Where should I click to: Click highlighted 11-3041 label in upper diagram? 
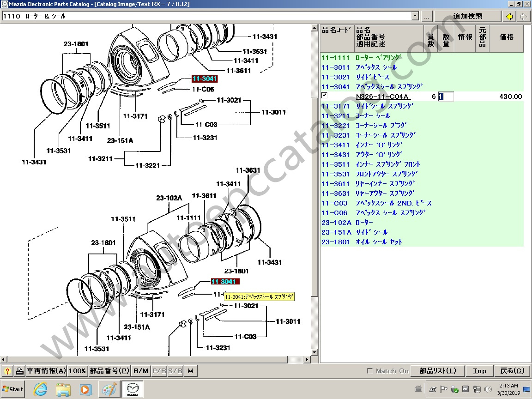[x=205, y=79]
